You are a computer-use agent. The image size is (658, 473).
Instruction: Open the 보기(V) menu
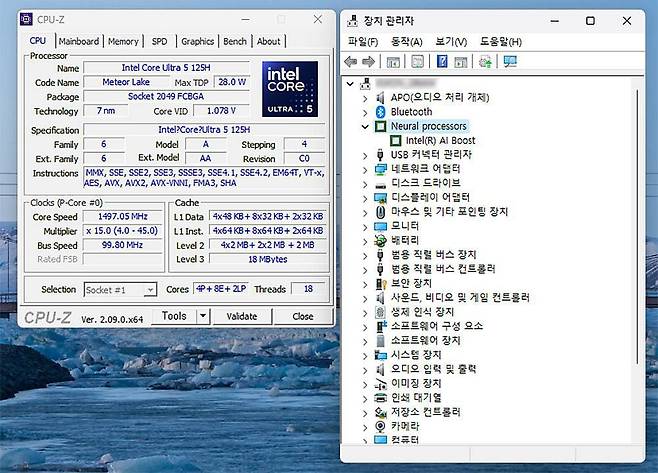tap(451, 42)
